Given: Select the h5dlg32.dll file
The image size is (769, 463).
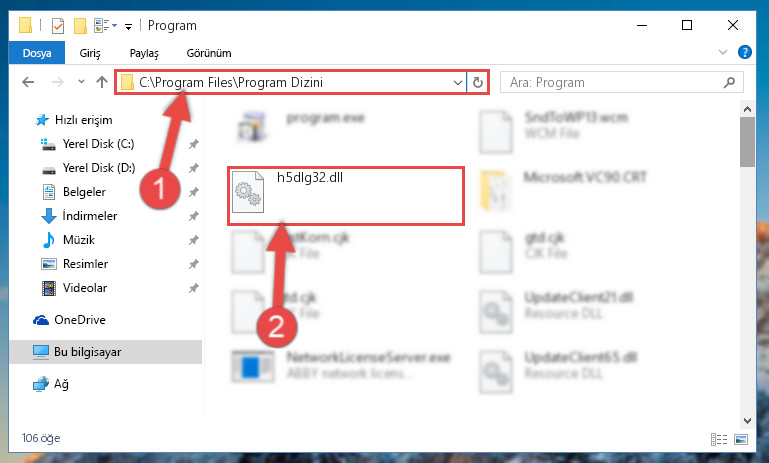Looking at the screenshot, I should (346, 196).
